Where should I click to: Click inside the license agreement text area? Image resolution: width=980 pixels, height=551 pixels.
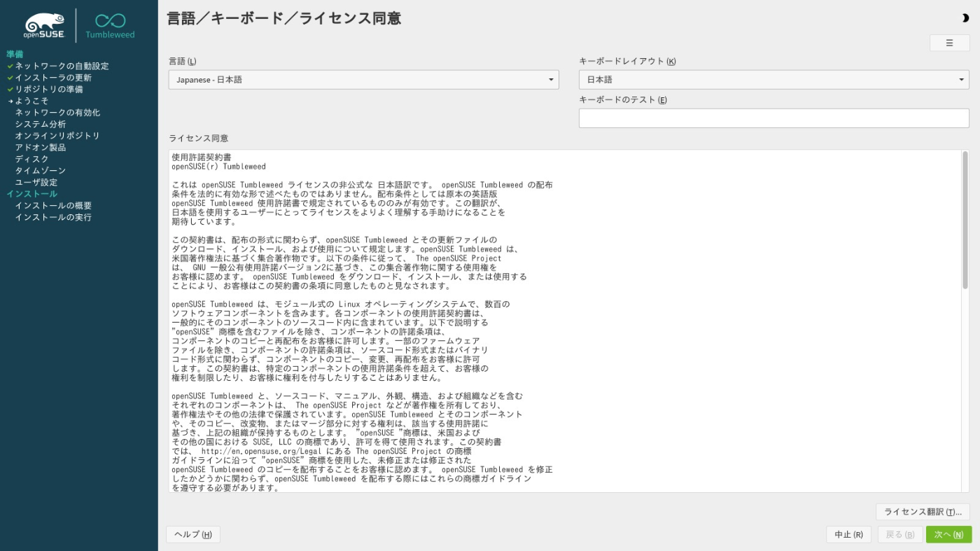[x=565, y=321]
